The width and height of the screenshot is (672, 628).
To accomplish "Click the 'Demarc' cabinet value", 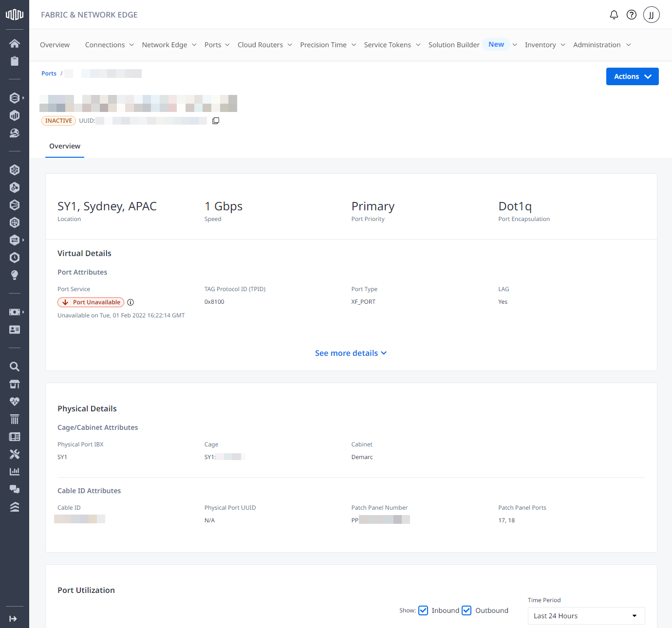I will pos(362,457).
